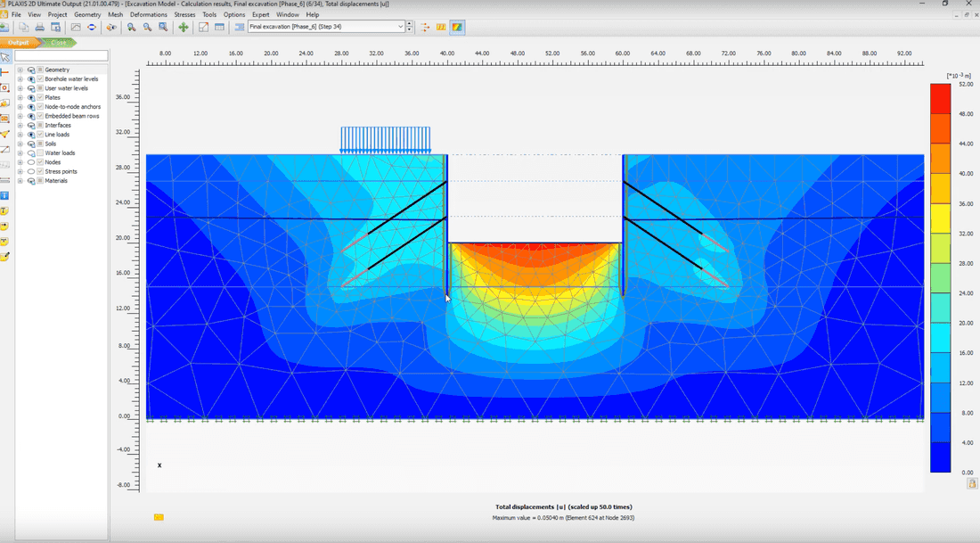Viewport: 980px width, 543px height.
Task: Click the print toolbar icon
Action: pyautogui.click(x=39, y=27)
